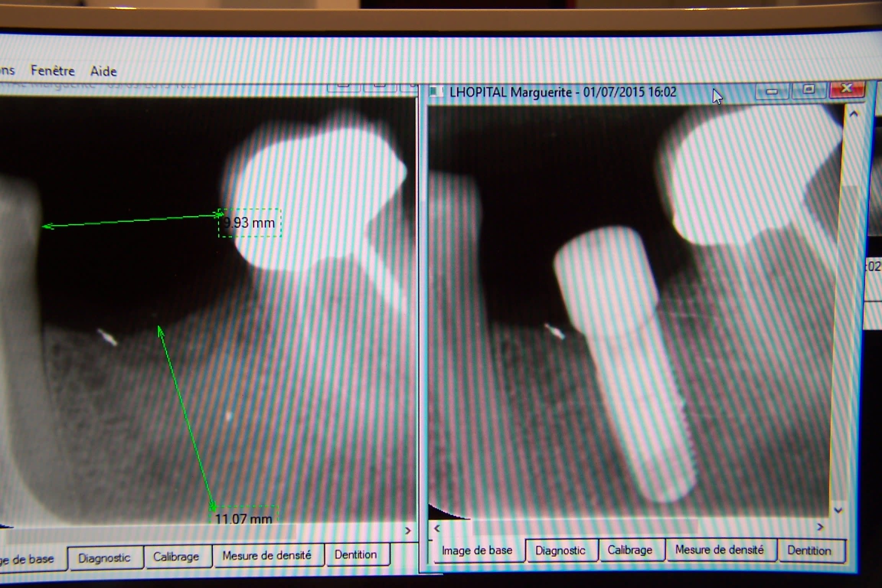Select Image de base tab in right window
882x588 pixels.
click(477, 550)
